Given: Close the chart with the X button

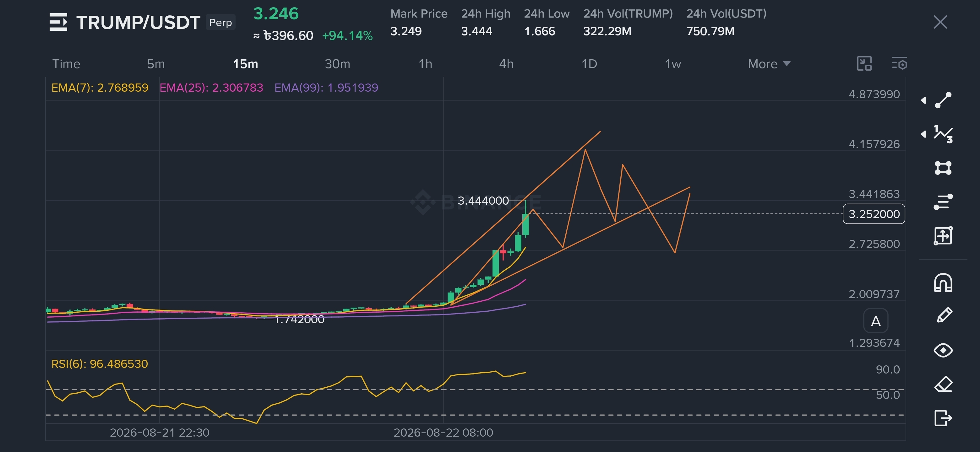Looking at the screenshot, I should pyautogui.click(x=940, y=22).
